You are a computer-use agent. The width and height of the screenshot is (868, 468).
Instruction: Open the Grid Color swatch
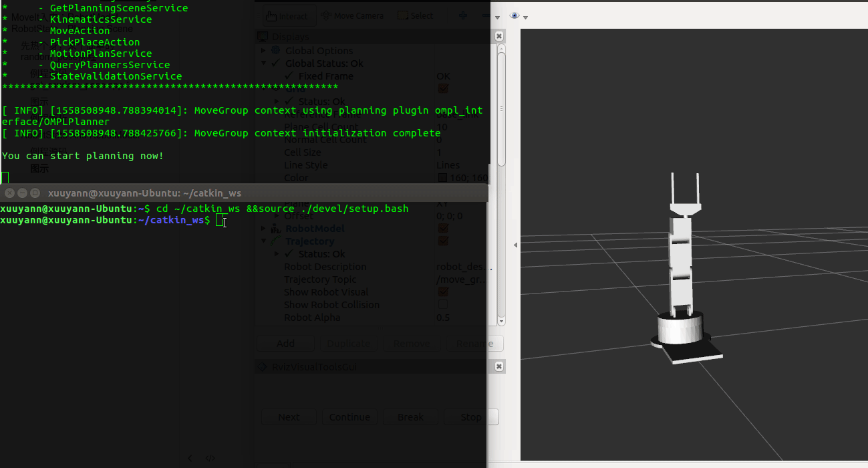point(441,177)
